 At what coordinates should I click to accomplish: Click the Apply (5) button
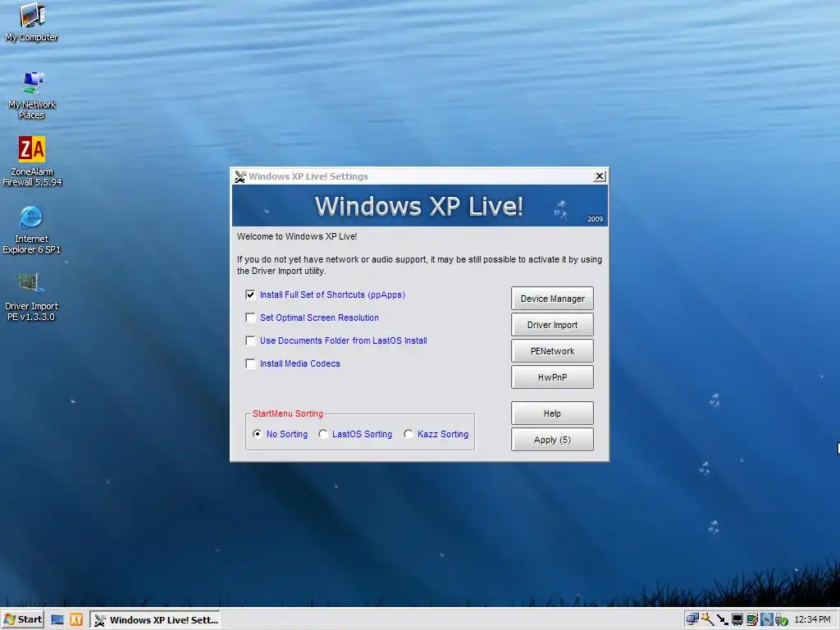coord(552,440)
